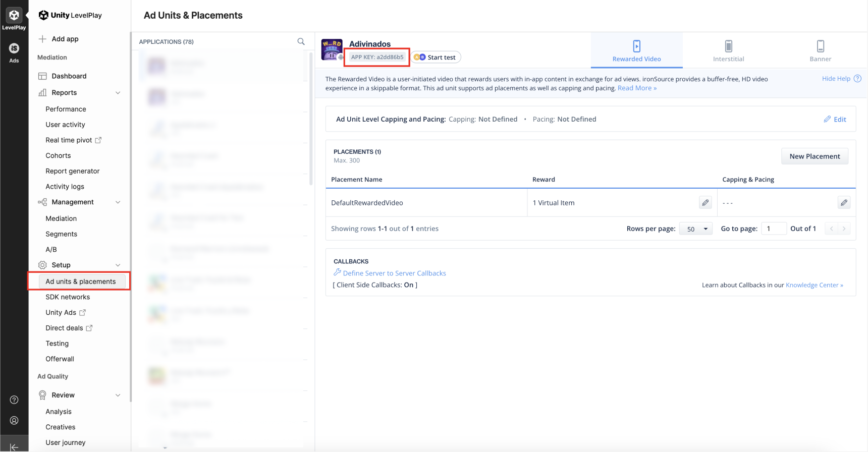
Task: Collapse the Review section chevron
Action: [118, 395]
